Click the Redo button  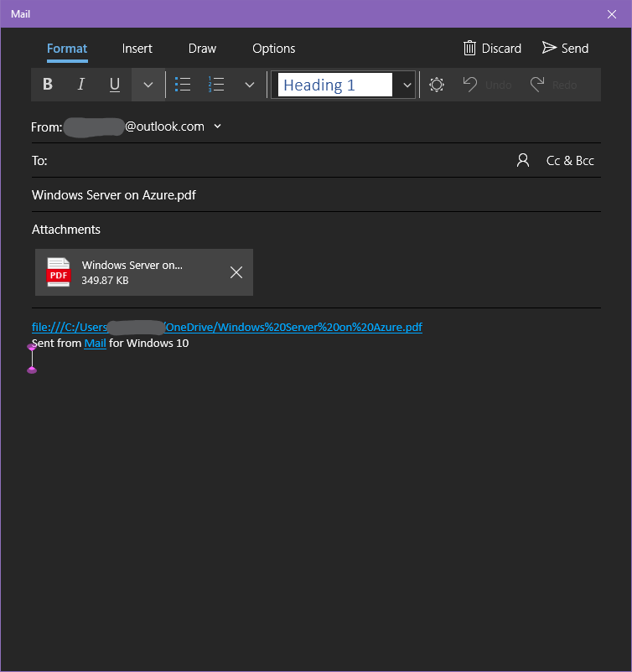pyautogui.click(x=554, y=85)
